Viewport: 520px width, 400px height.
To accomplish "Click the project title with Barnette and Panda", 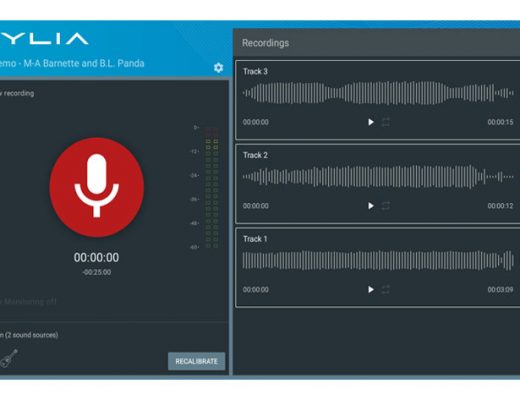I will tap(72, 63).
